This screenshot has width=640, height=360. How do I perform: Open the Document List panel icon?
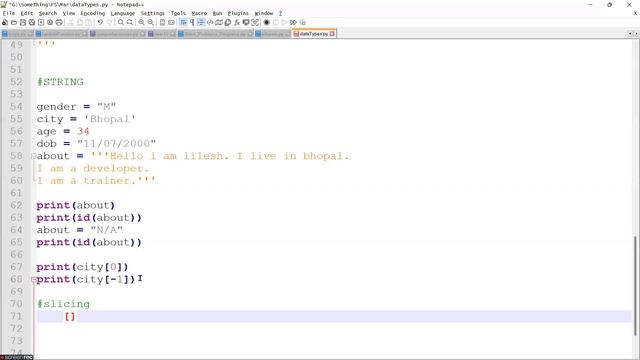pos(228,22)
